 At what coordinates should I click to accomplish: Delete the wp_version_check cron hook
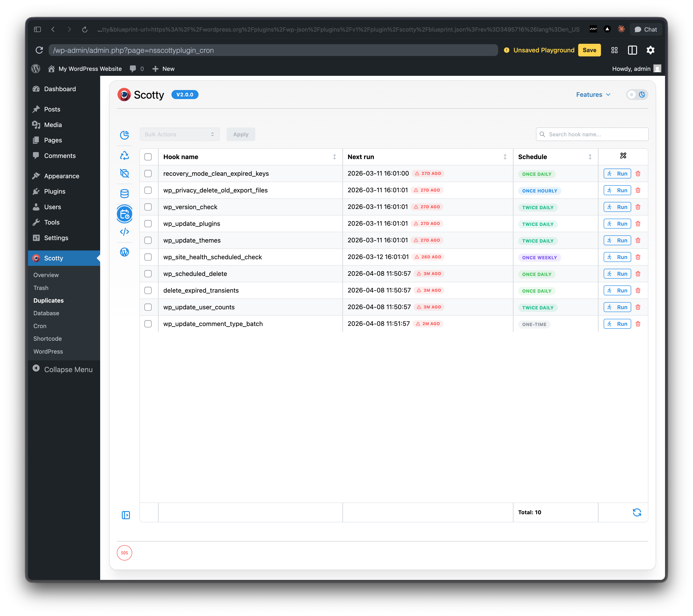coord(638,207)
